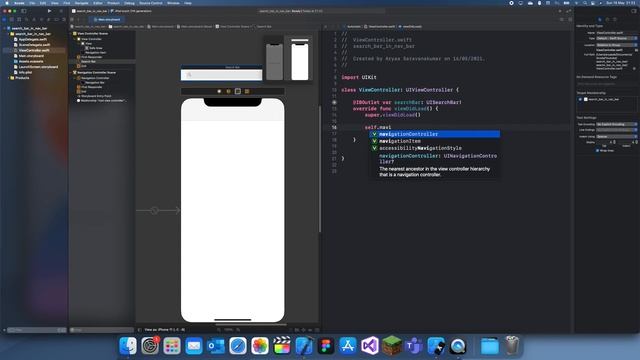This screenshot has width=640, height=360.
Task: Open the App Store from the Dock
Action: (x=348, y=346)
